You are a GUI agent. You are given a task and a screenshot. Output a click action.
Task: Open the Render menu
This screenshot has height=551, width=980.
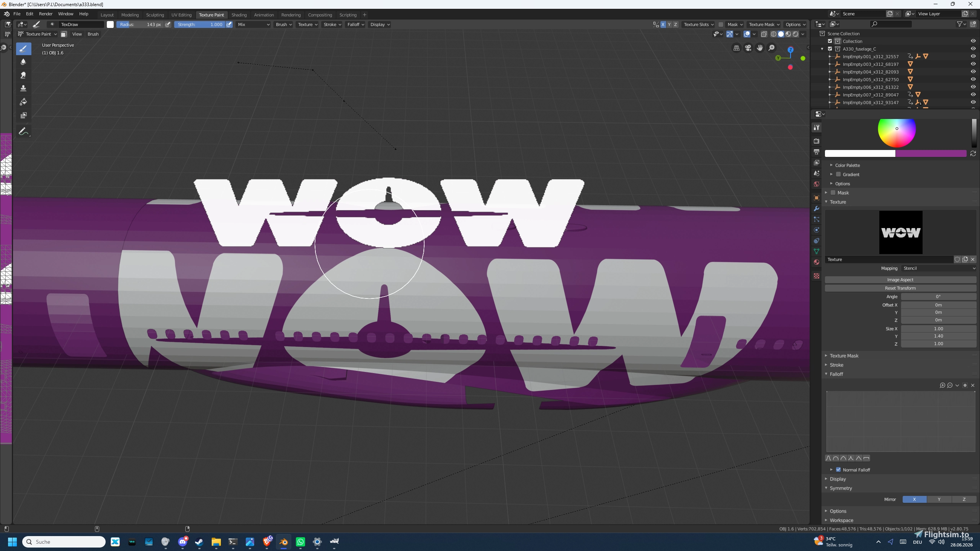(46, 14)
